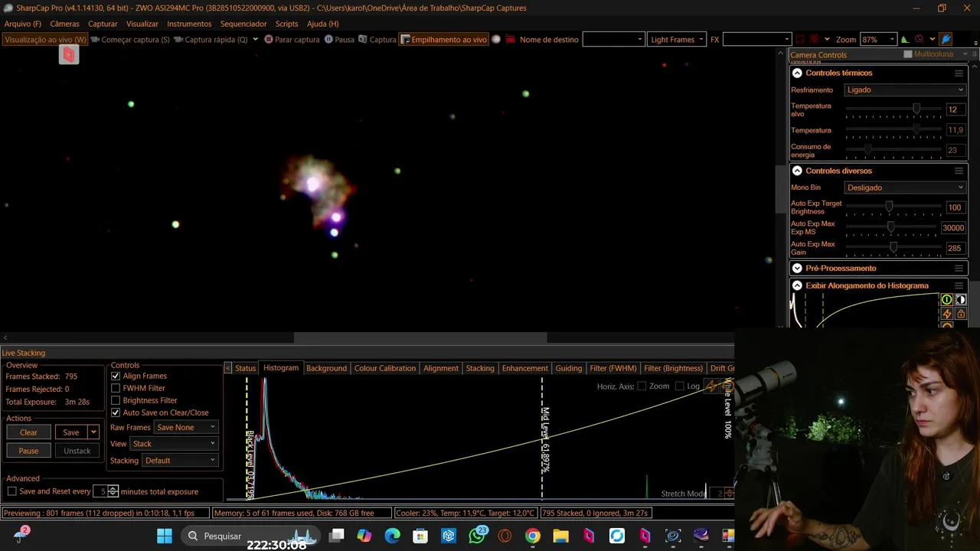980x551 pixels.
Task: Click the red marker icon on the preview
Action: click(69, 54)
